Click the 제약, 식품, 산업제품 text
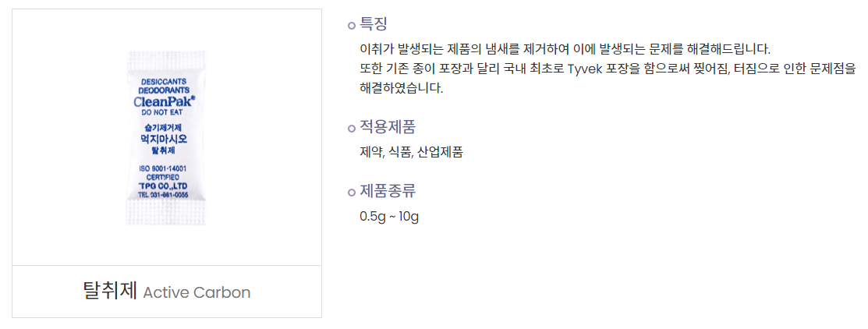 pos(411,152)
